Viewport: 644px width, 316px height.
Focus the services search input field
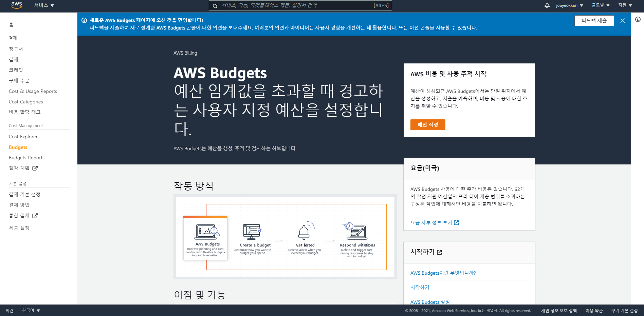pos(300,5)
